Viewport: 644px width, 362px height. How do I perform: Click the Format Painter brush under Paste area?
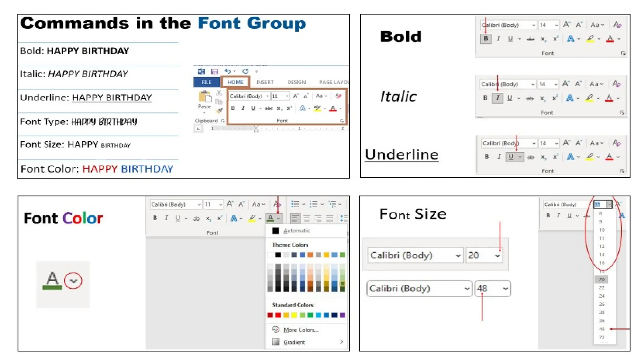219,110
